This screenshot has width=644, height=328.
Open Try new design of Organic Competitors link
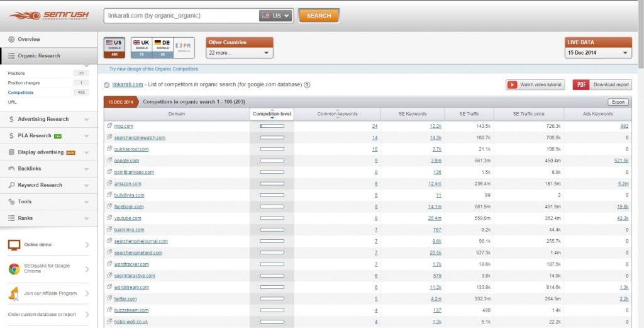[153, 69]
